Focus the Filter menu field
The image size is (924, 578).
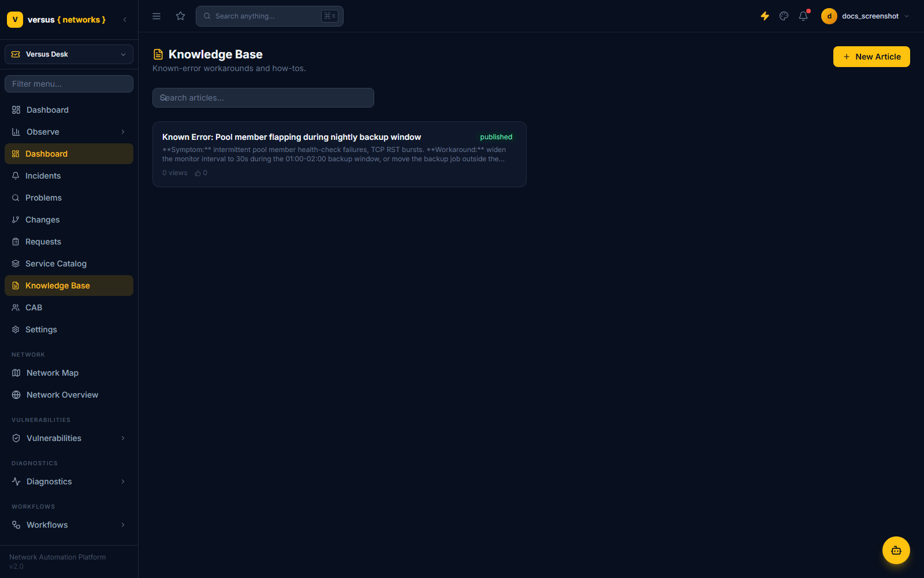click(69, 84)
